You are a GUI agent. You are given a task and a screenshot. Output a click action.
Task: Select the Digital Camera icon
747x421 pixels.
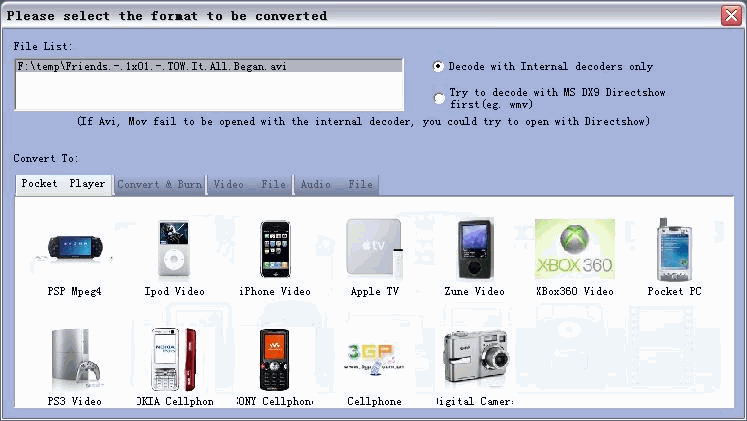pyautogui.click(x=475, y=359)
